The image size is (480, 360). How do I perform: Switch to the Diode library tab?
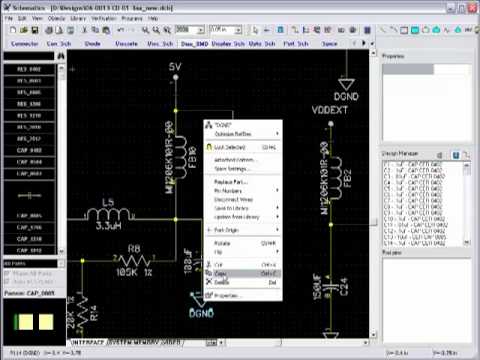coord(92,44)
